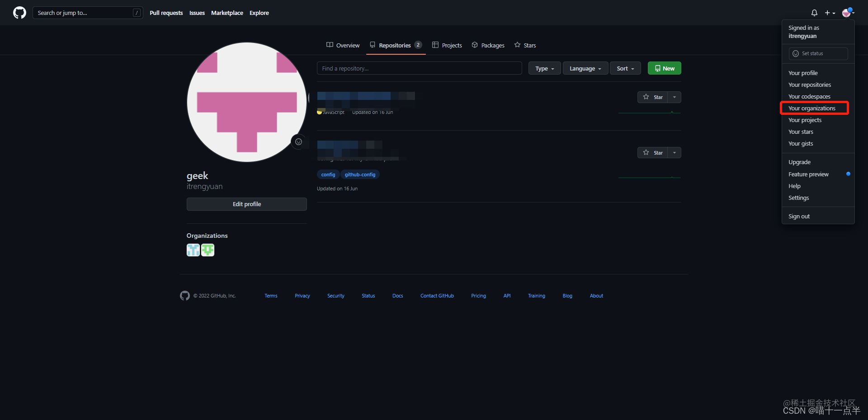Select Your repositories menu item
The image size is (868, 420).
[818, 85]
